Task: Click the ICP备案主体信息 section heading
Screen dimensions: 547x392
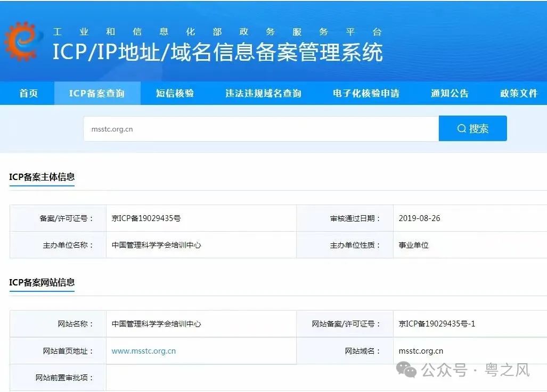Action: pyautogui.click(x=42, y=177)
